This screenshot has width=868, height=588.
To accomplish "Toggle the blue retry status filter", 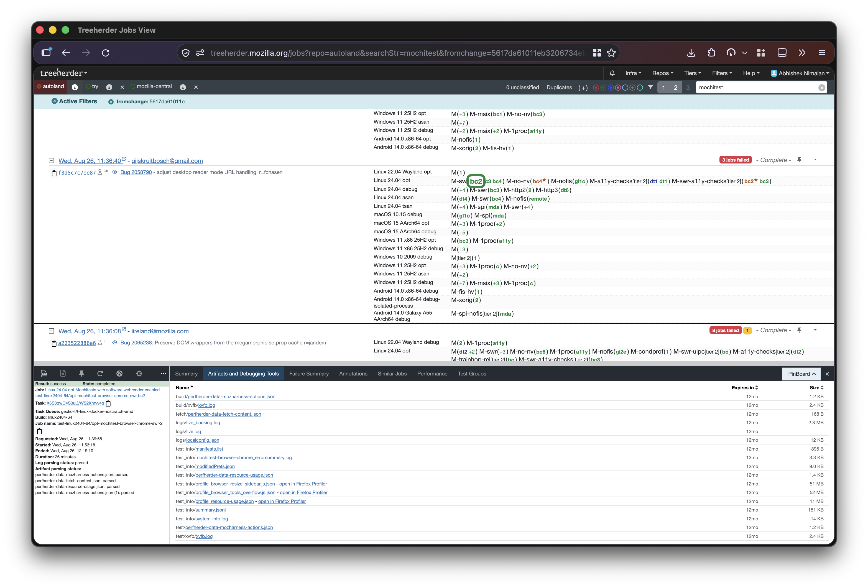I will pyautogui.click(x=611, y=88).
